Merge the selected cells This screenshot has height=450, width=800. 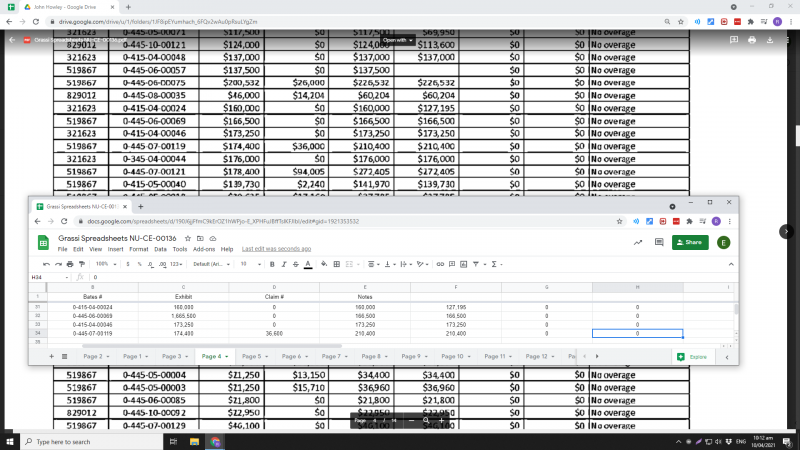[x=349, y=264]
